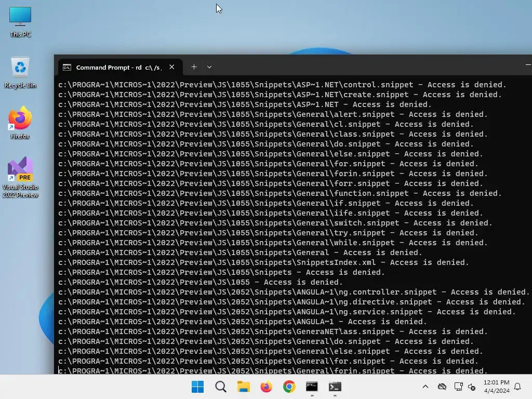
Task: Click the JS\1055 - Access is denied line
Action: [x=200, y=282]
